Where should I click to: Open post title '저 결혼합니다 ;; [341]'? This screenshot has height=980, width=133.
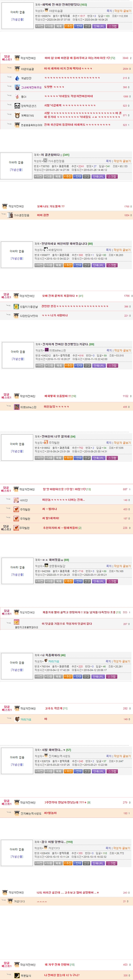tap(55, 155)
